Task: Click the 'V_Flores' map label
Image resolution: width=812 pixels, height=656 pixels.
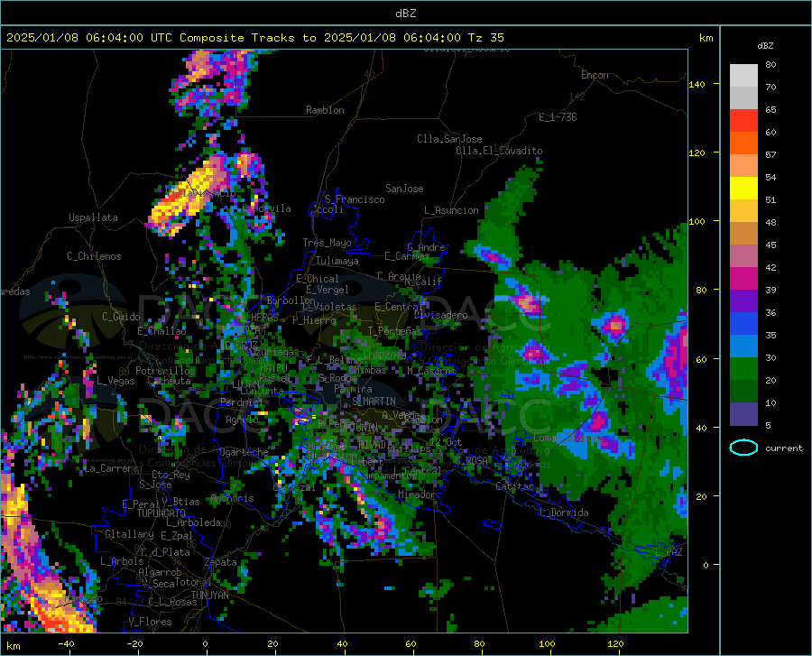Action: click(150, 622)
